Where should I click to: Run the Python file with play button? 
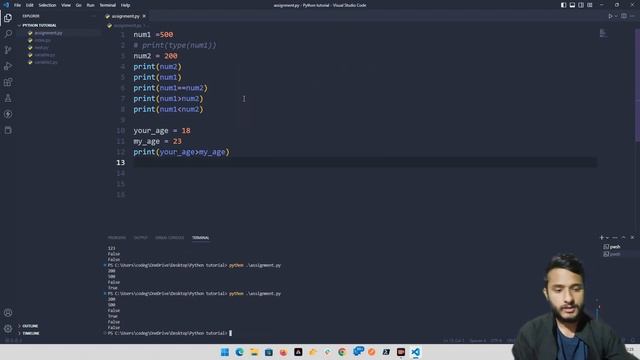610,16
